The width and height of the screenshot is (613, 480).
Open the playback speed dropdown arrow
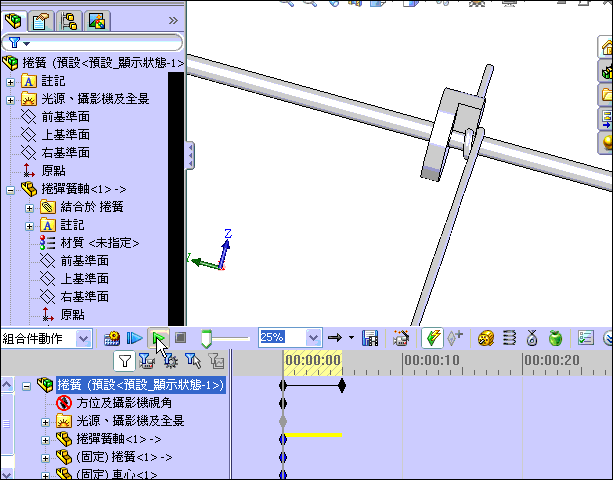313,338
